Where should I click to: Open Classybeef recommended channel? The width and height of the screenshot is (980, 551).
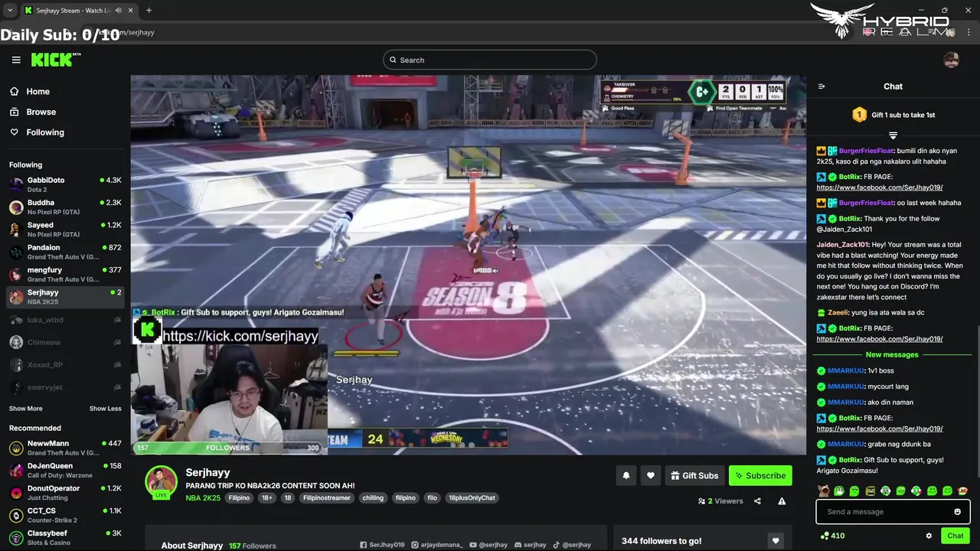pyautogui.click(x=65, y=537)
